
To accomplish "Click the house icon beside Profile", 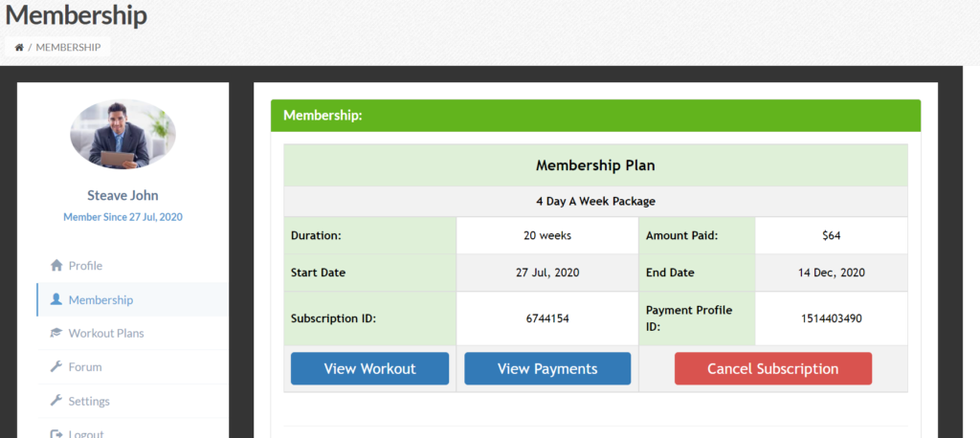I will tap(56, 266).
